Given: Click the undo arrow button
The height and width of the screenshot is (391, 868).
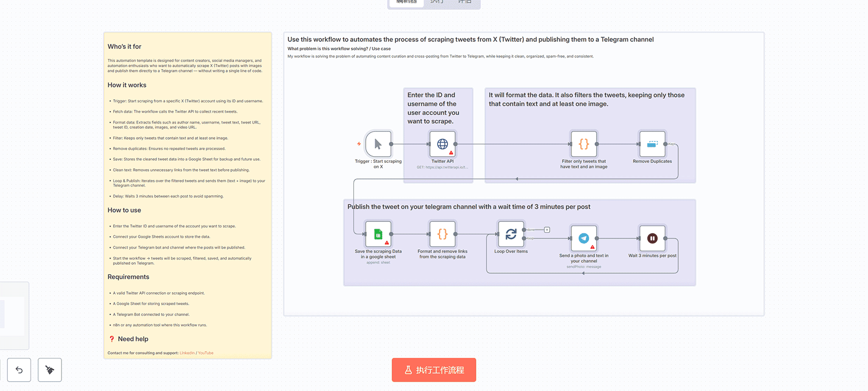Looking at the screenshot, I should (x=19, y=370).
